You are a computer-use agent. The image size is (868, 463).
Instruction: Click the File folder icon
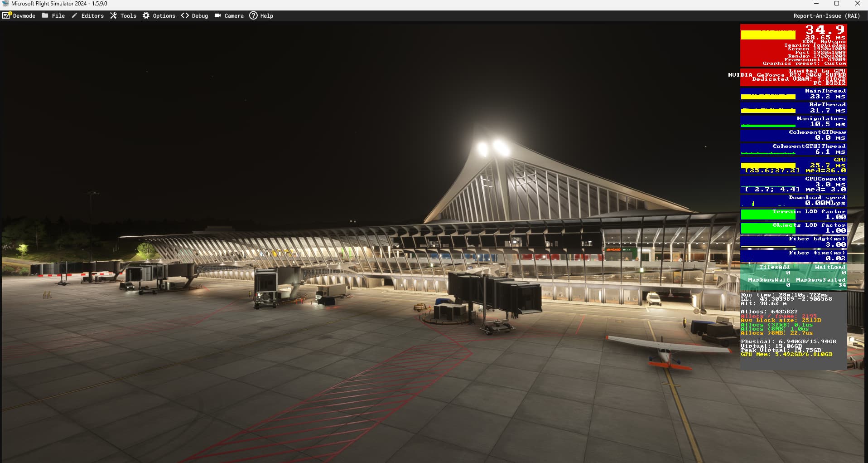pyautogui.click(x=45, y=15)
